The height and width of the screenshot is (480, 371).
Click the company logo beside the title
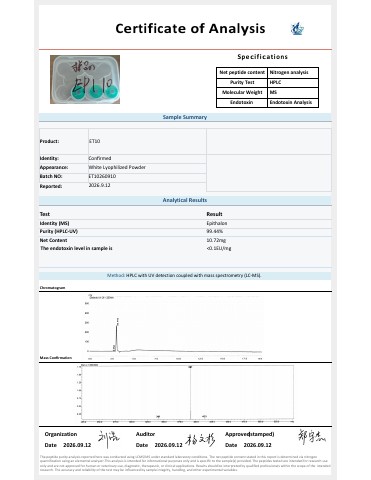[297, 29]
